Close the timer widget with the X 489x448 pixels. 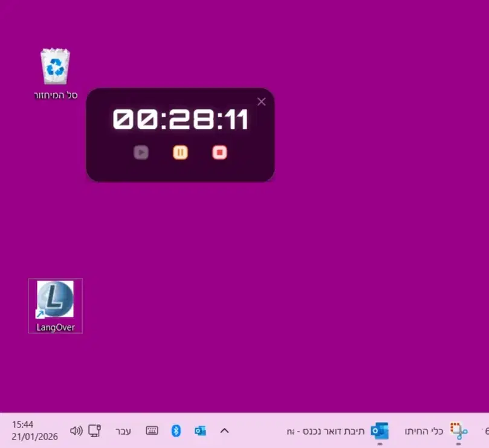(261, 102)
